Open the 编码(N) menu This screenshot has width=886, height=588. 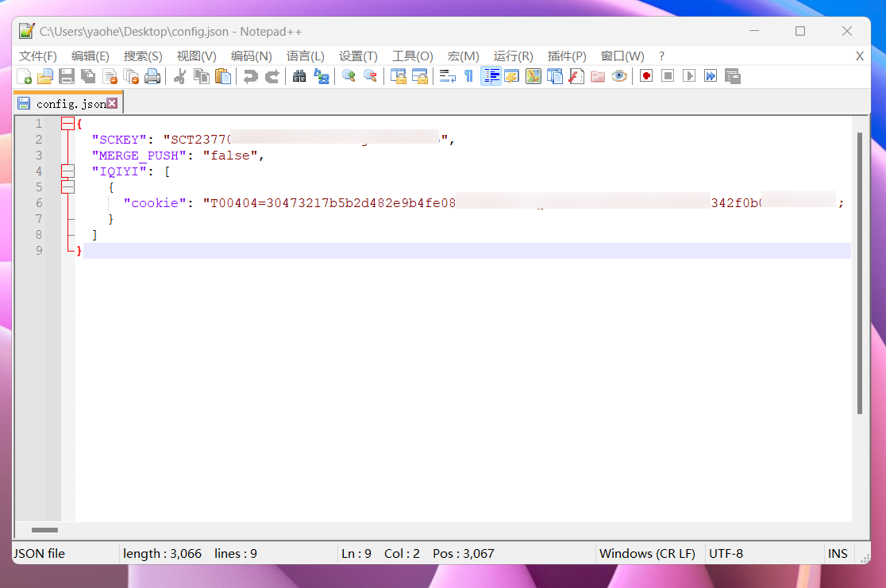tap(252, 56)
